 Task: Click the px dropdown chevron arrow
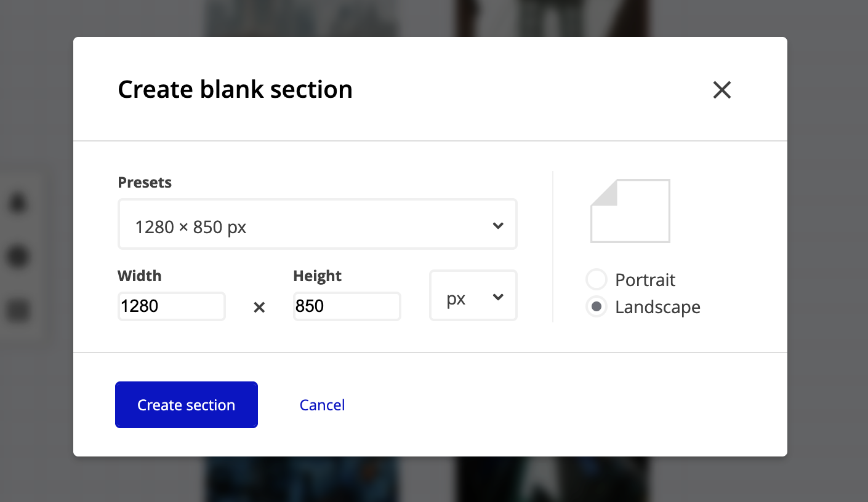498,297
